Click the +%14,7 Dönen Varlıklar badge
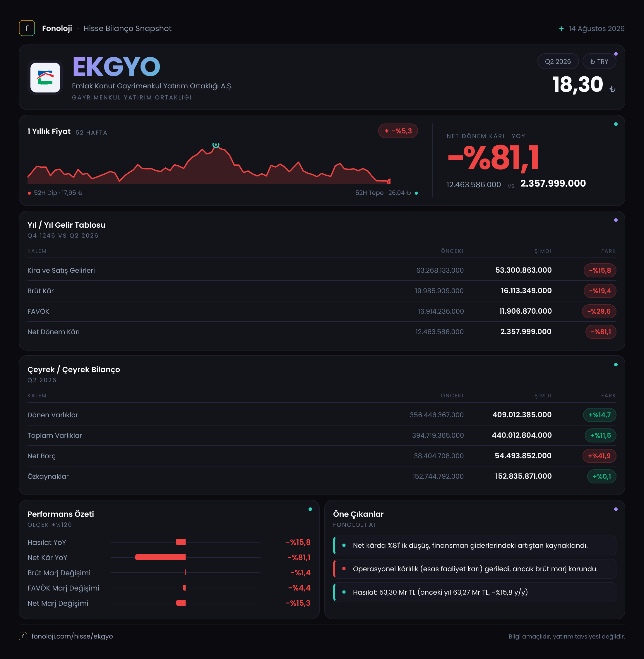 pos(599,415)
